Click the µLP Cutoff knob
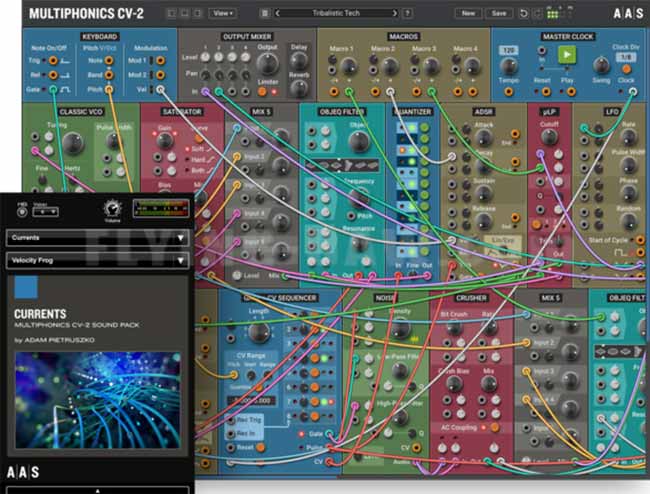 click(549, 137)
